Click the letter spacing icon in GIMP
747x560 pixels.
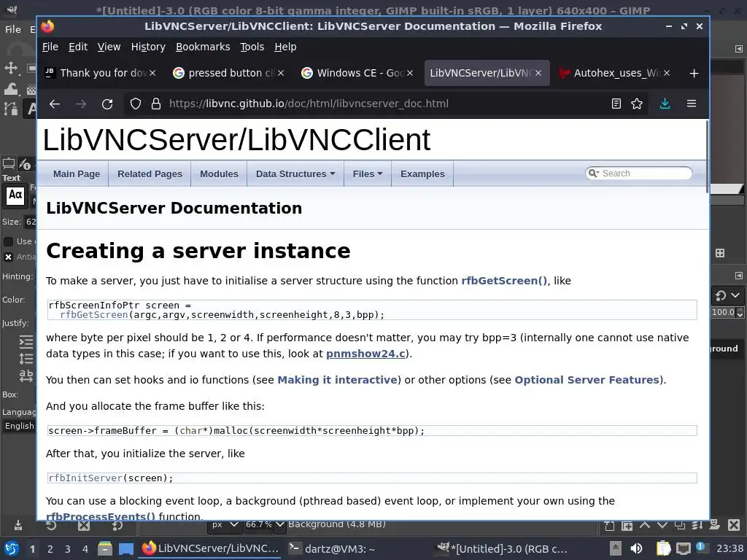26,376
